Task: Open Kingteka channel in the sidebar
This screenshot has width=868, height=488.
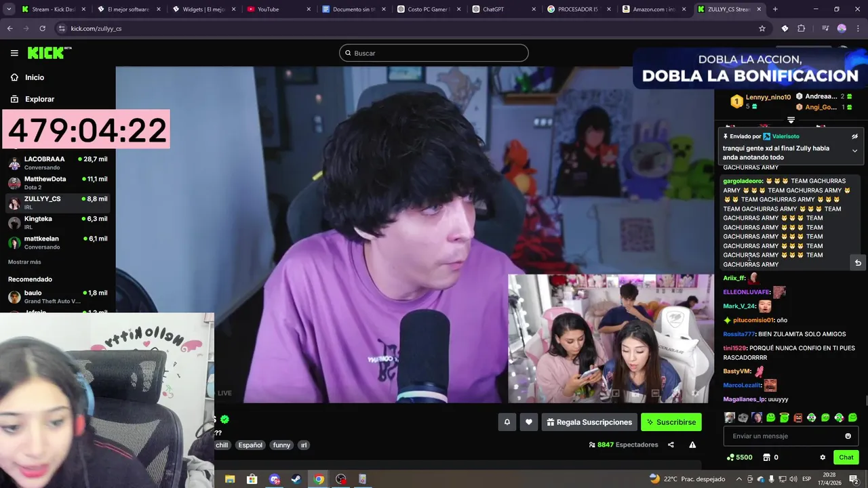Action: (x=58, y=222)
